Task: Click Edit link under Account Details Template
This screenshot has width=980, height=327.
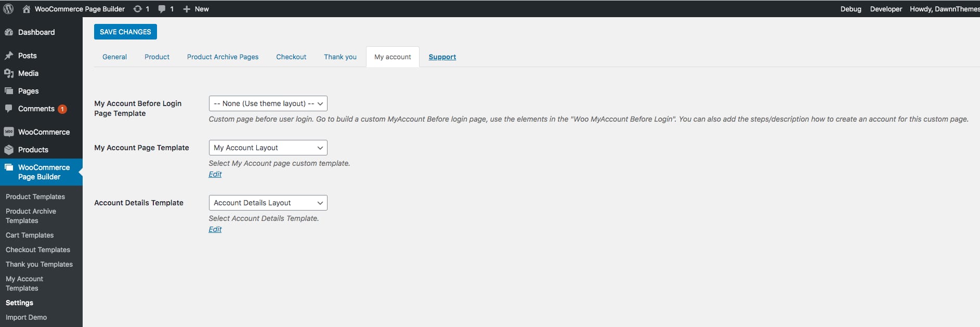Action: tap(215, 229)
